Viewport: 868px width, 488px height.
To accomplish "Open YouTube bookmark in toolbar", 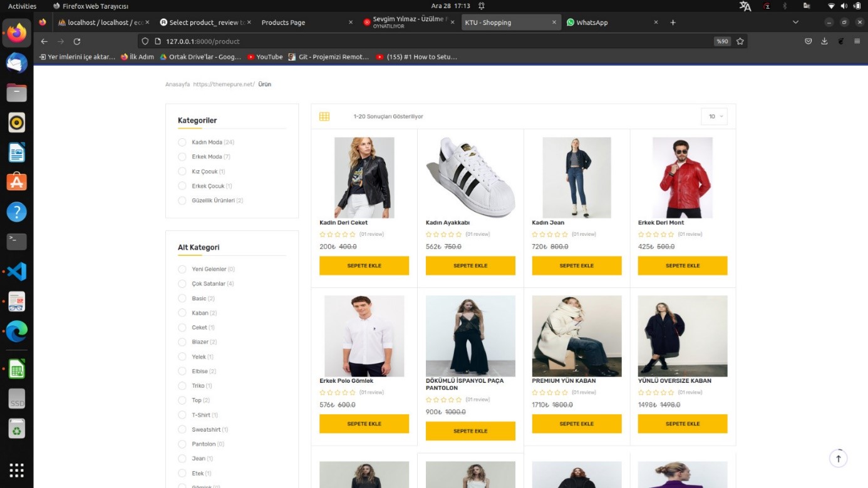I will 265,57.
